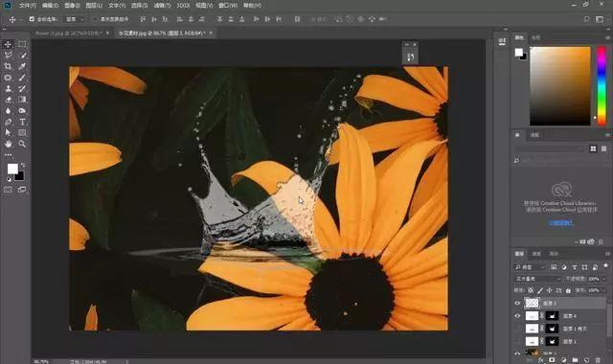The width and height of the screenshot is (613, 364).
Task: Select the Blur tool
Action: coord(8,111)
